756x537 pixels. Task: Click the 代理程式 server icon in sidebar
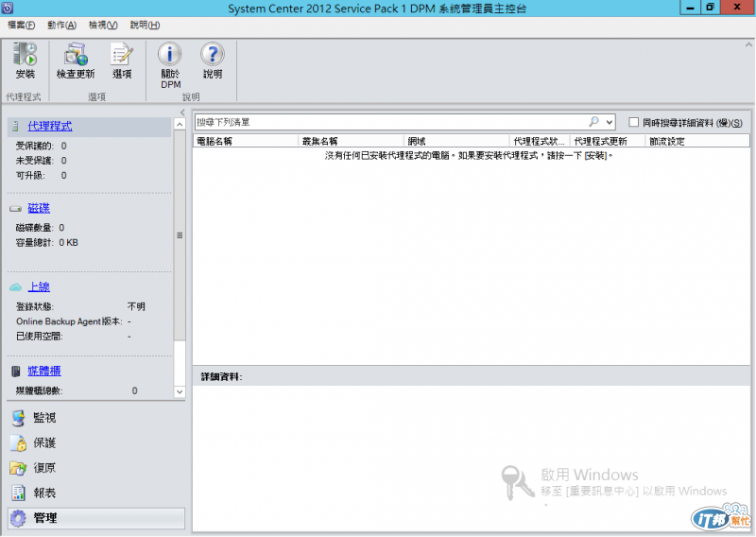pos(15,127)
